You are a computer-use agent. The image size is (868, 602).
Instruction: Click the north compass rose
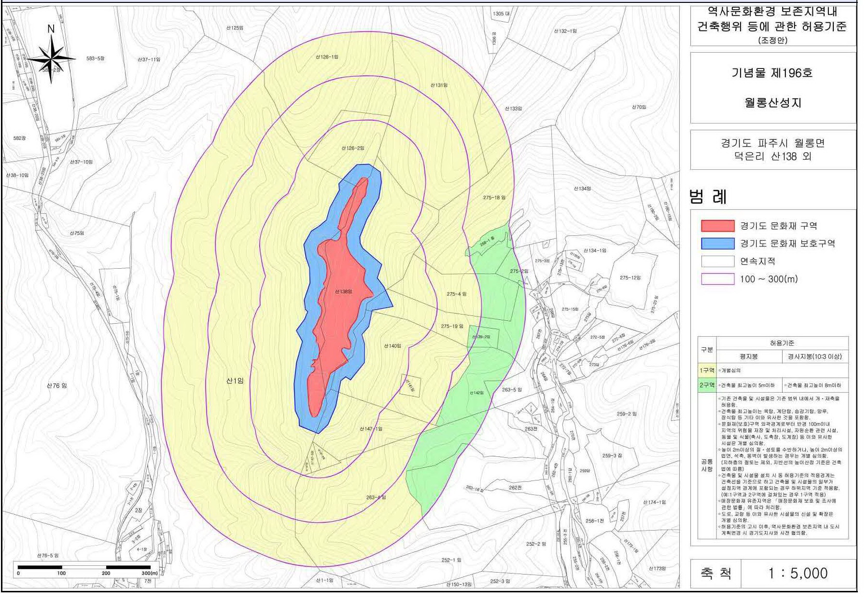[x=51, y=59]
